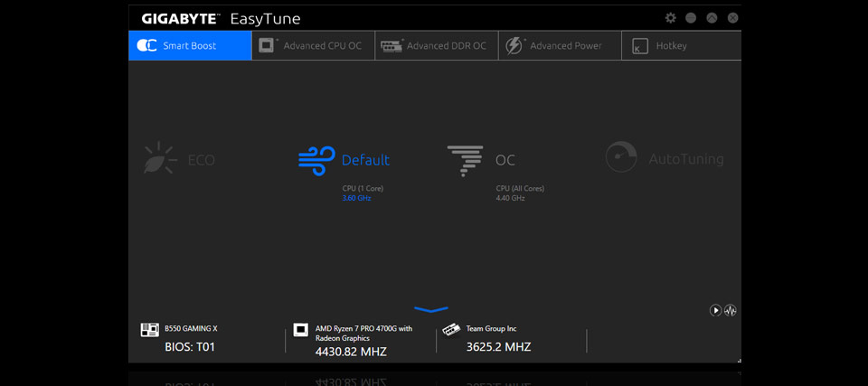Image resolution: width=868 pixels, height=386 pixels.
Task: Click the 3.60 GHz value under Default
Action: coord(356,198)
